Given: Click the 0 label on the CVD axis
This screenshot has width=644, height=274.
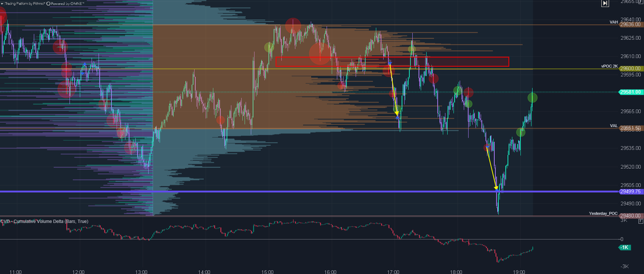Looking at the screenshot, I should (622, 239).
